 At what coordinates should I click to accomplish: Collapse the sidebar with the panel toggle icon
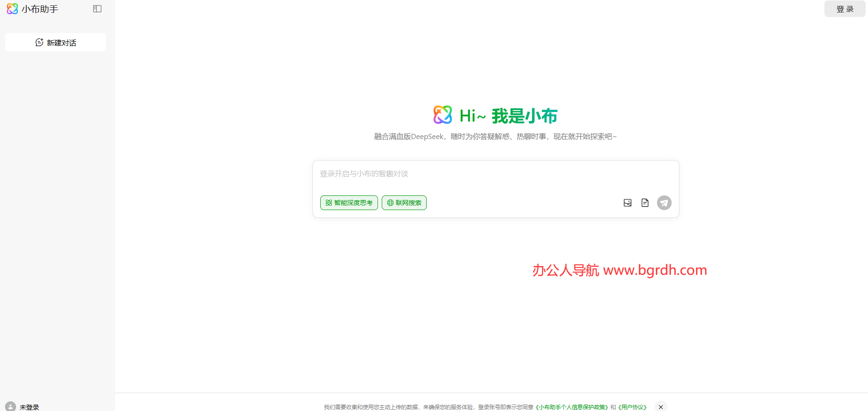click(x=97, y=9)
